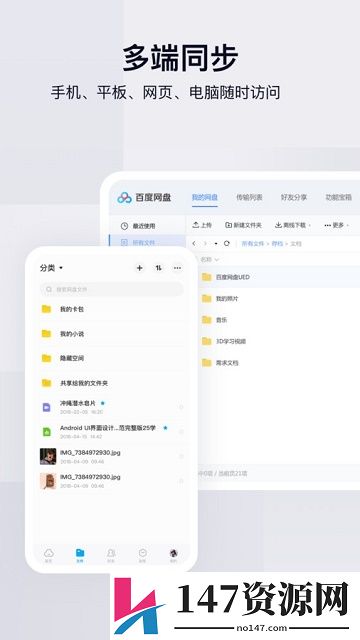Navigate to 存档 in breadcrumb
360x640 pixels.
click(x=277, y=244)
